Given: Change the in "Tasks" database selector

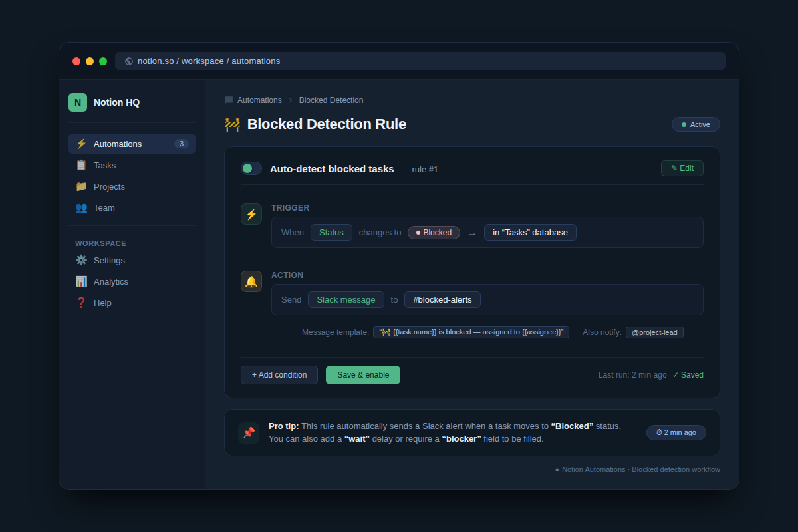Looking at the screenshot, I should [x=530, y=233].
